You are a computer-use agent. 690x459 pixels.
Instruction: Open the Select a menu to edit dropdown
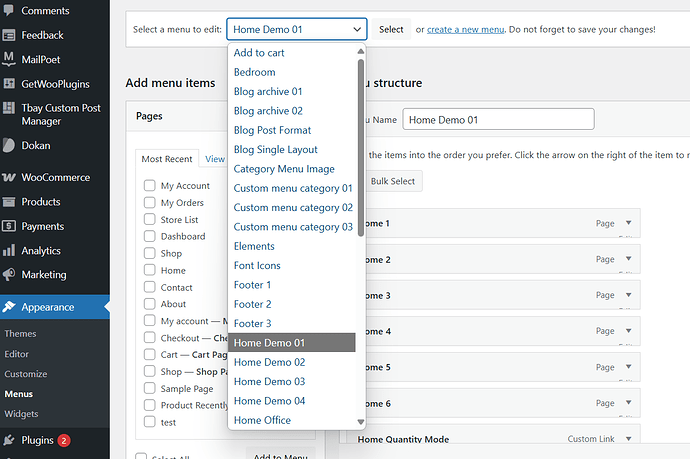pos(297,29)
